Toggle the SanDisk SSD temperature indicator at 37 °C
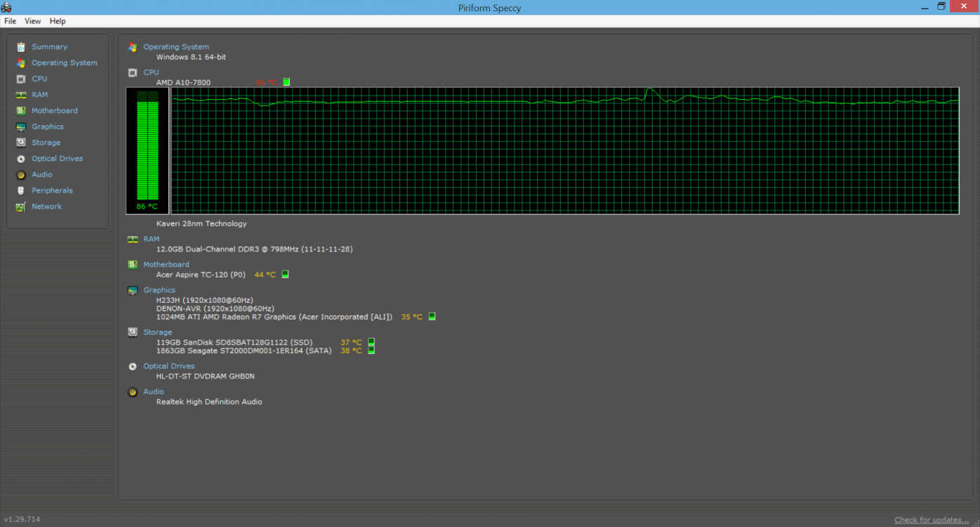This screenshot has width=980, height=527. [x=371, y=342]
